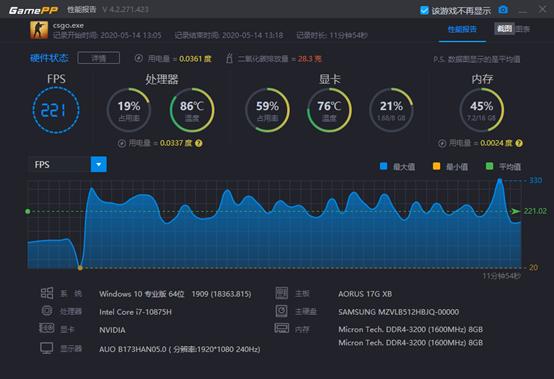The image size is (554, 379).
Task: Click the graphics card 59% usage gauge
Action: point(267,110)
